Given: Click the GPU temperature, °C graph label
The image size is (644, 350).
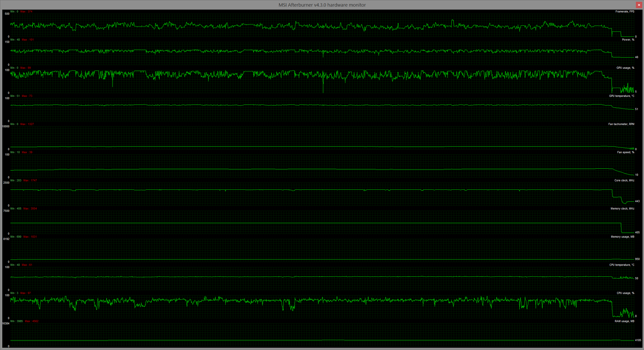Looking at the screenshot, I should (x=621, y=96).
